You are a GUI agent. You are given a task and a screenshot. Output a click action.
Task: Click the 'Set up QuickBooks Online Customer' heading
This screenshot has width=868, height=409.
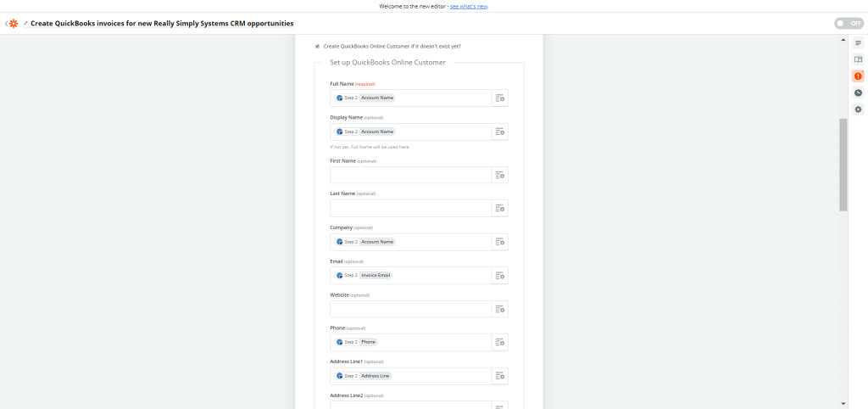tap(387, 63)
